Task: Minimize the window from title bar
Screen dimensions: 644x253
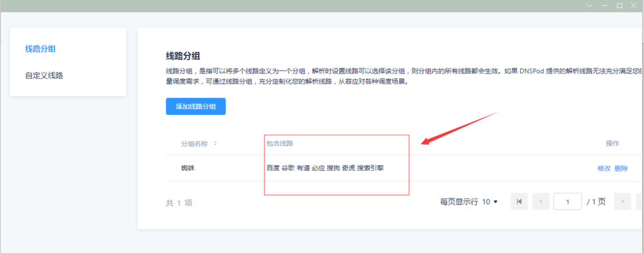Action: (604, 5)
